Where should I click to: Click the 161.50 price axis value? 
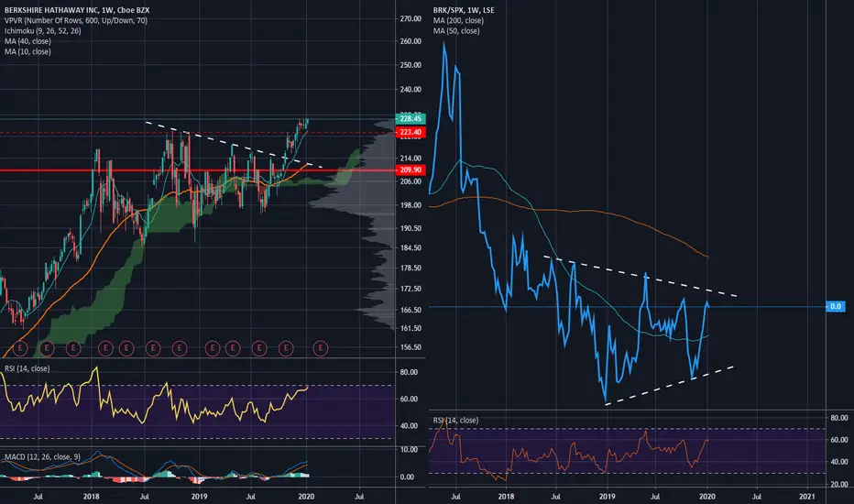(x=411, y=328)
